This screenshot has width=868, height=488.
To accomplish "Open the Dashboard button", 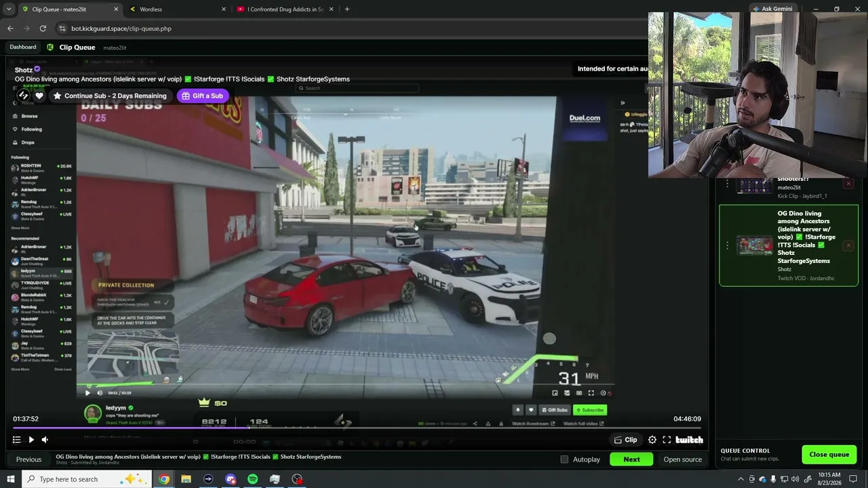I will pos(23,47).
